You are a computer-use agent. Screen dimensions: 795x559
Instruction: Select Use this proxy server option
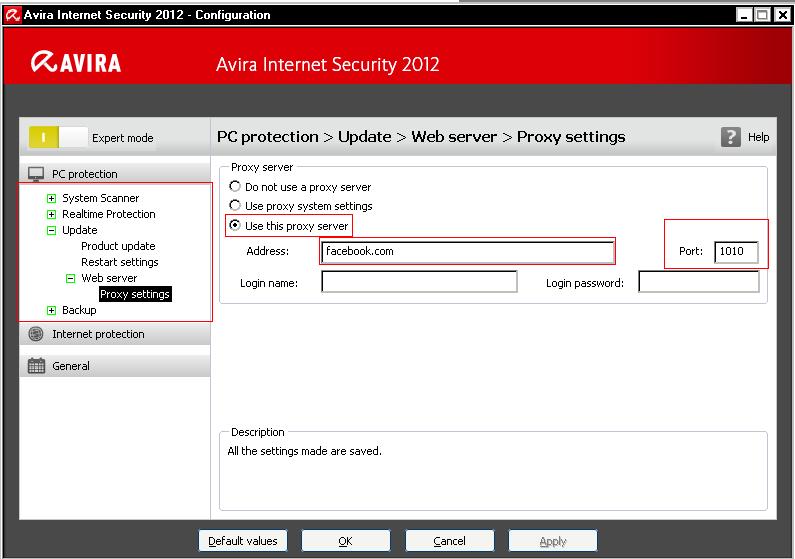pyautogui.click(x=235, y=225)
